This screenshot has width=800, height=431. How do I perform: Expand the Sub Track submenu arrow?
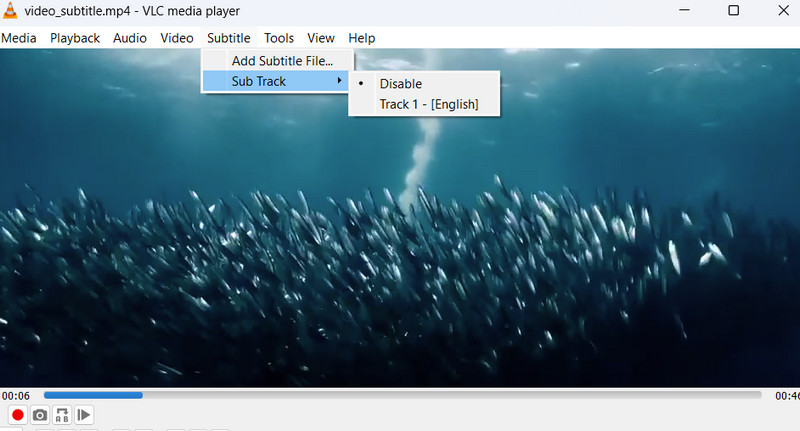point(339,81)
